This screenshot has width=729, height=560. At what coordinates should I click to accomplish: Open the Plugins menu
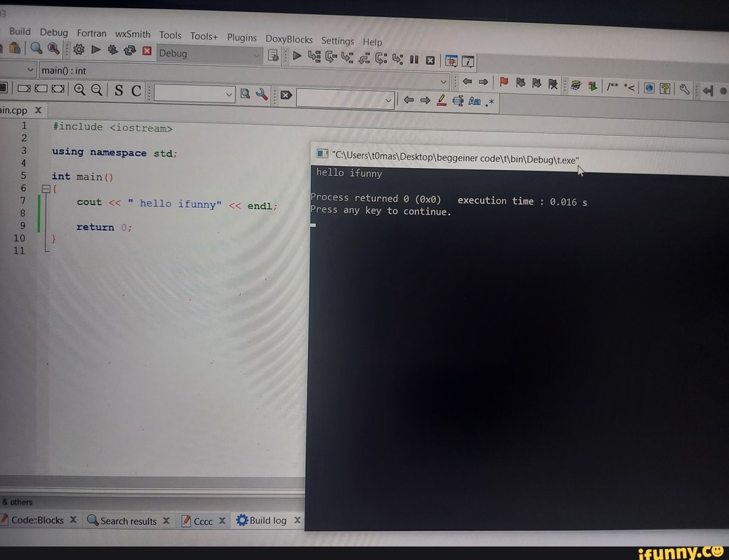coord(242,38)
